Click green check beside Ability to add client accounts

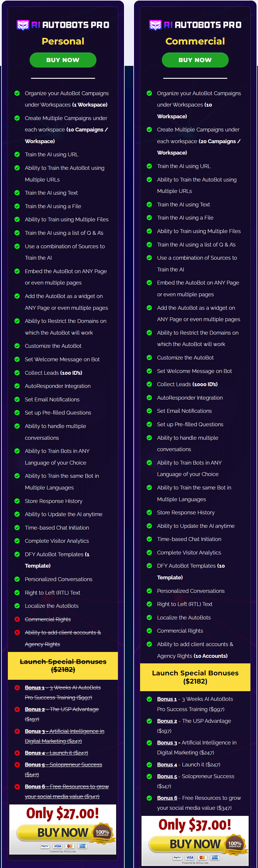pos(149,644)
